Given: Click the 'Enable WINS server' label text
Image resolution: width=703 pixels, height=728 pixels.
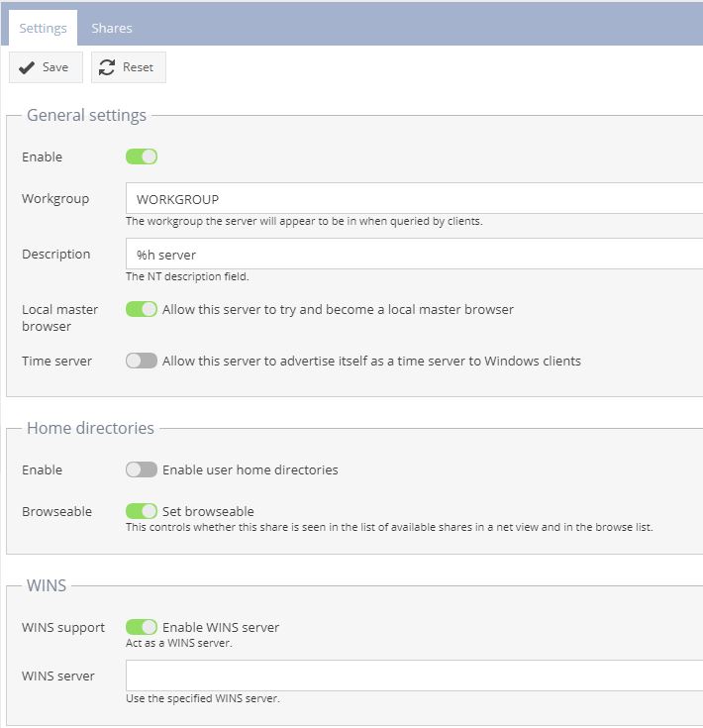Looking at the screenshot, I should point(221,628).
